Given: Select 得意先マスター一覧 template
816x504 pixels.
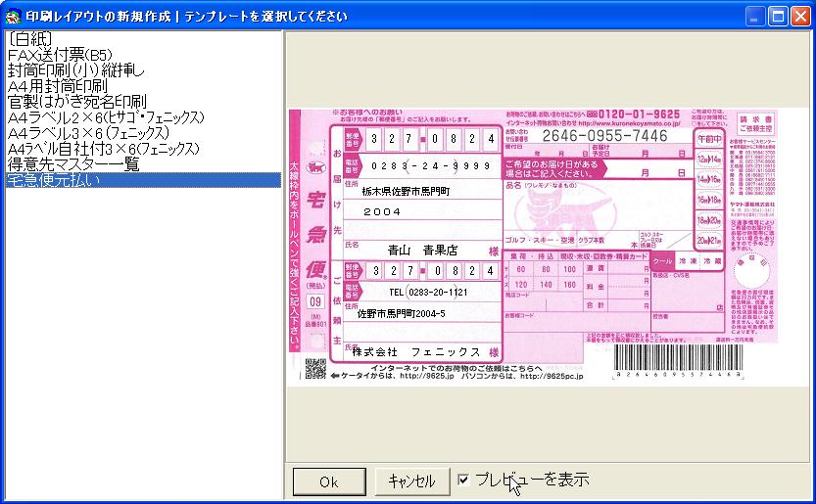Looking at the screenshot, I should coord(143,164).
